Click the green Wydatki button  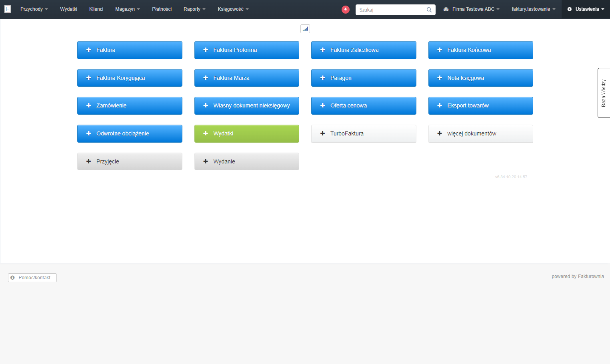[x=247, y=133]
